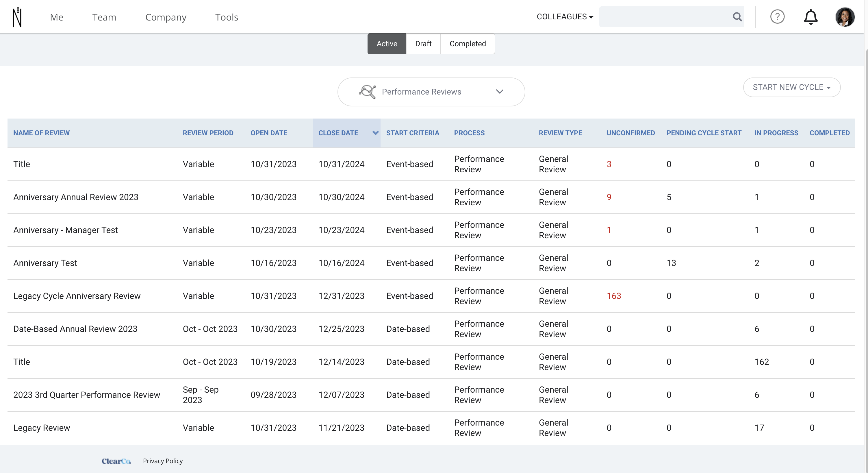Click unconfirmed count 163
Screen dimensions: 868x473
coord(614,296)
